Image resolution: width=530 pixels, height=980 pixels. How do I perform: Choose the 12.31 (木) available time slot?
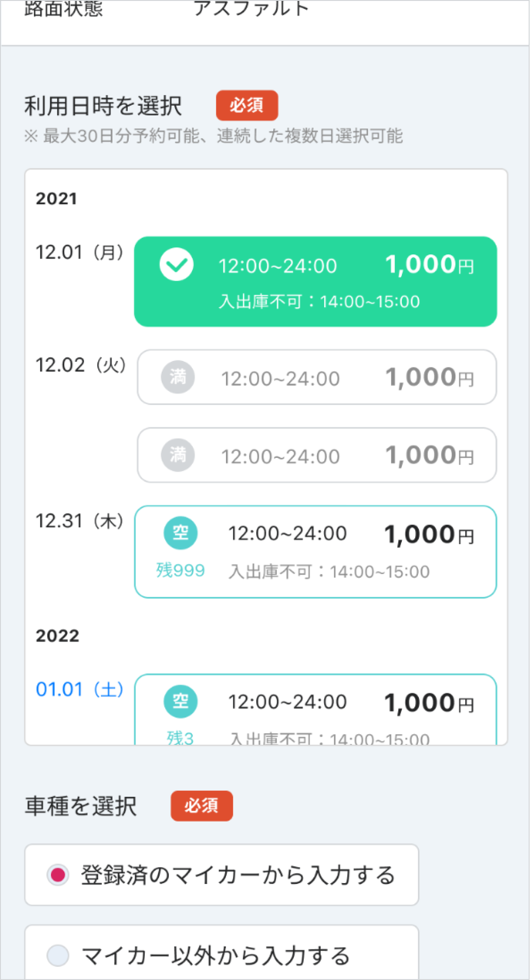(x=315, y=552)
